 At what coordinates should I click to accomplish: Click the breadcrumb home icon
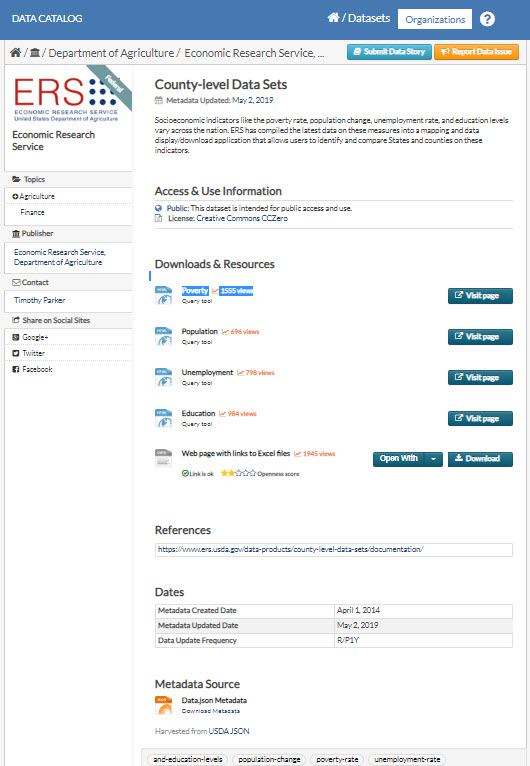coord(16,52)
